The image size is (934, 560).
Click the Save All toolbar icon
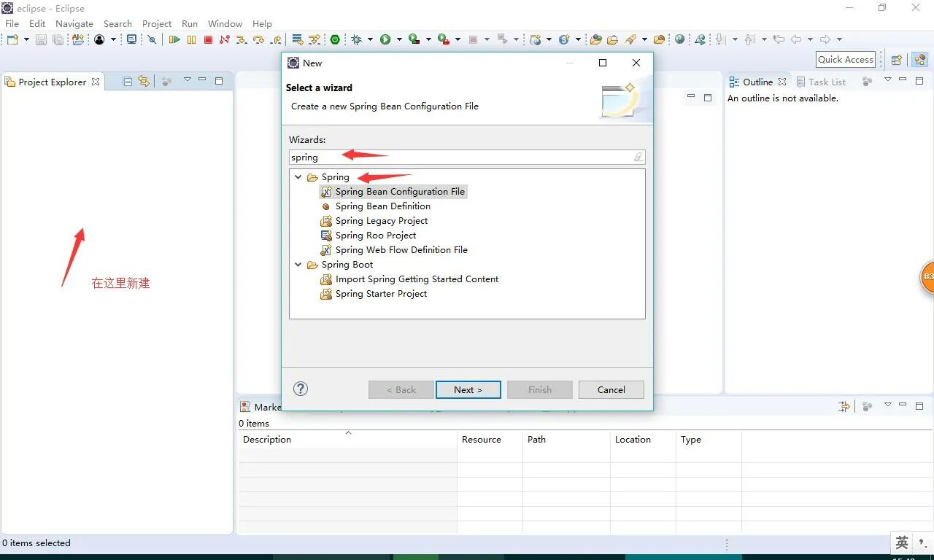pos(58,39)
